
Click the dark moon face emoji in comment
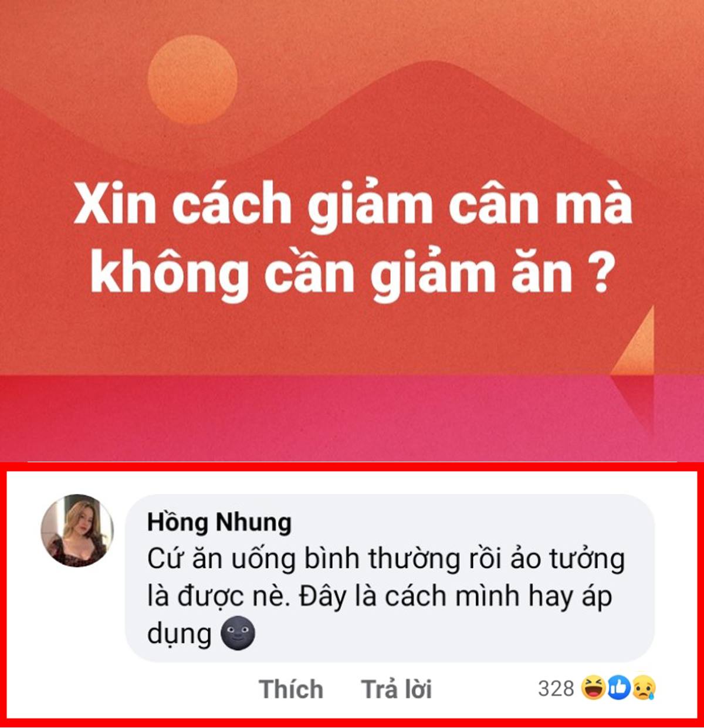click(x=238, y=633)
